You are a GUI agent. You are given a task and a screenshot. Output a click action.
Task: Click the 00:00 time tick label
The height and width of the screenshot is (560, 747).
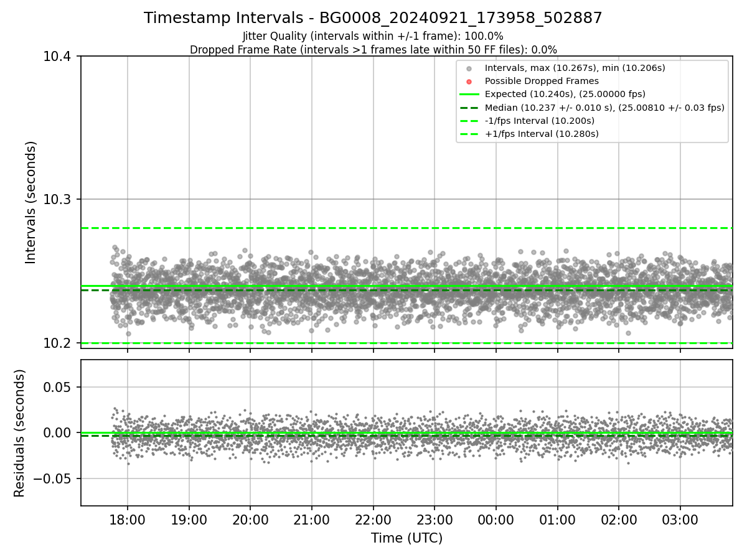[x=496, y=519]
